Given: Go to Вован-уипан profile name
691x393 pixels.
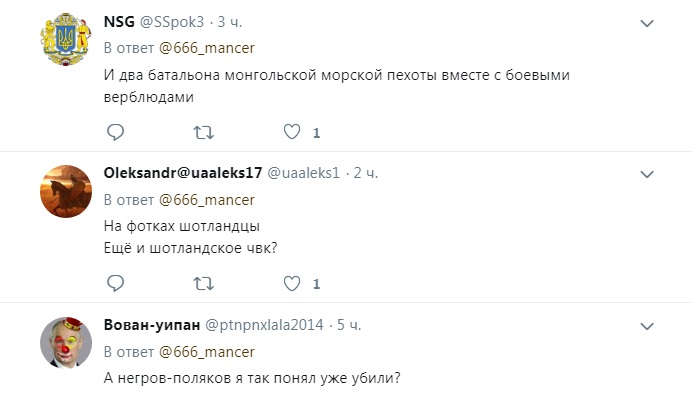Looking at the screenshot, I should coord(152,325).
